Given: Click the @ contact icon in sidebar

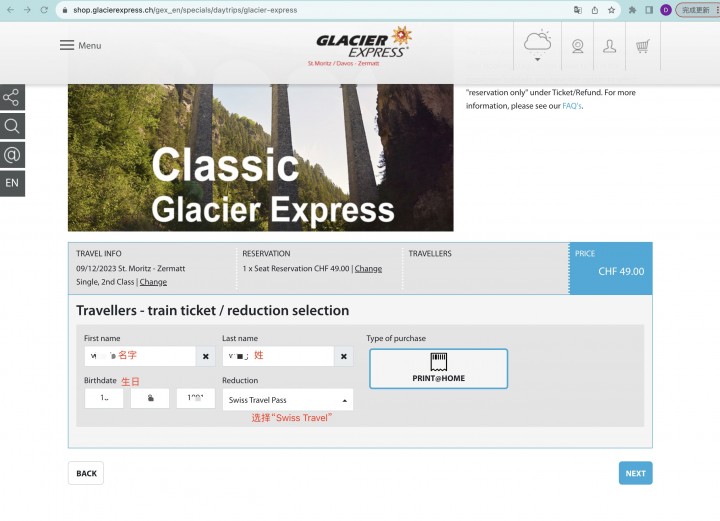Looking at the screenshot, I should [x=12, y=155].
